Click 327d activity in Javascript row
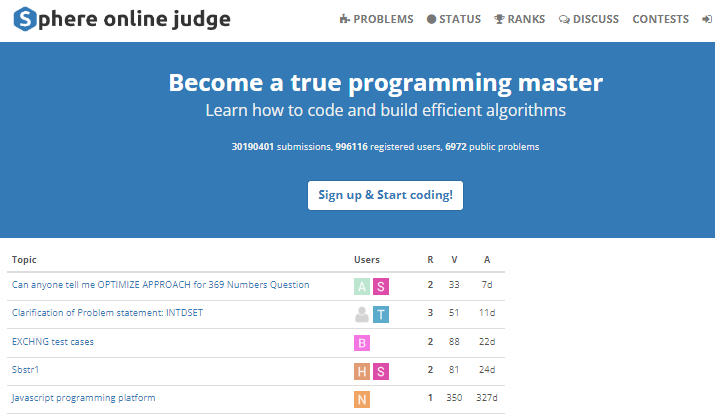 tap(487, 398)
